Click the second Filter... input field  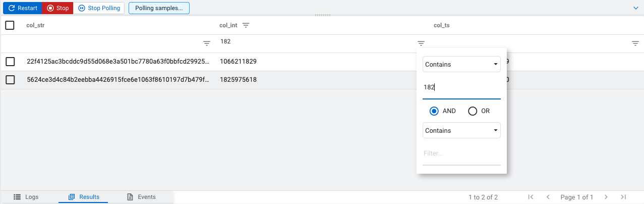click(461, 154)
